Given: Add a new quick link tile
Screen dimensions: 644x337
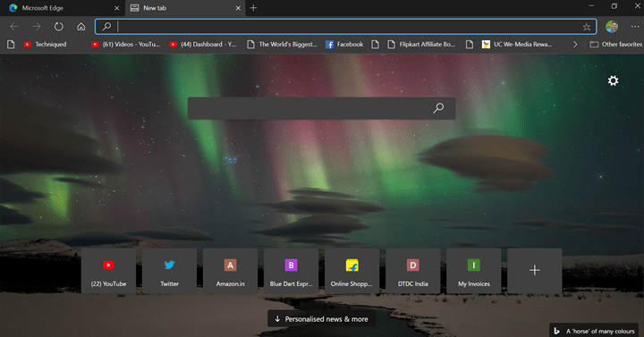Looking at the screenshot, I should pyautogui.click(x=534, y=271).
